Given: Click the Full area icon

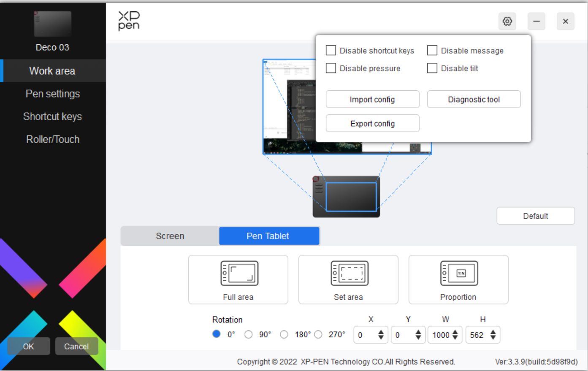Looking at the screenshot, I should [239, 273].
